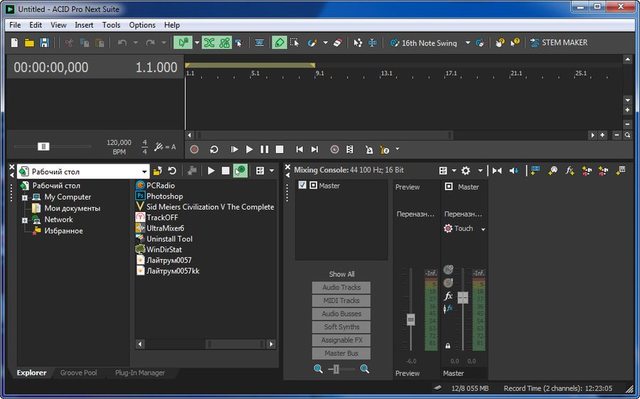640x399 pixels.
Task: Open the Insert menu
Action: coord(84,25)
